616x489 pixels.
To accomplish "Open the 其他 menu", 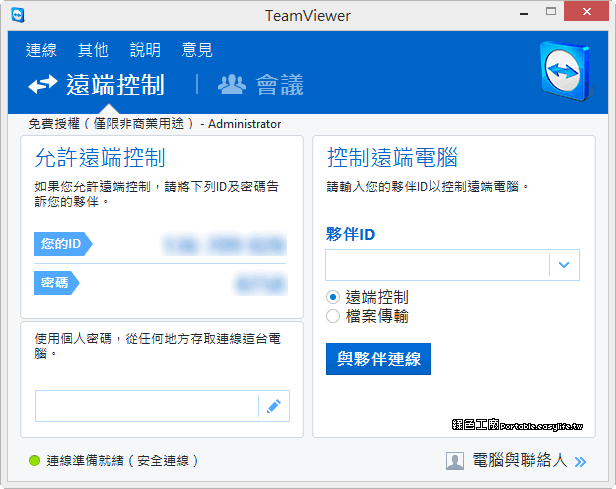I will point(93,50).
